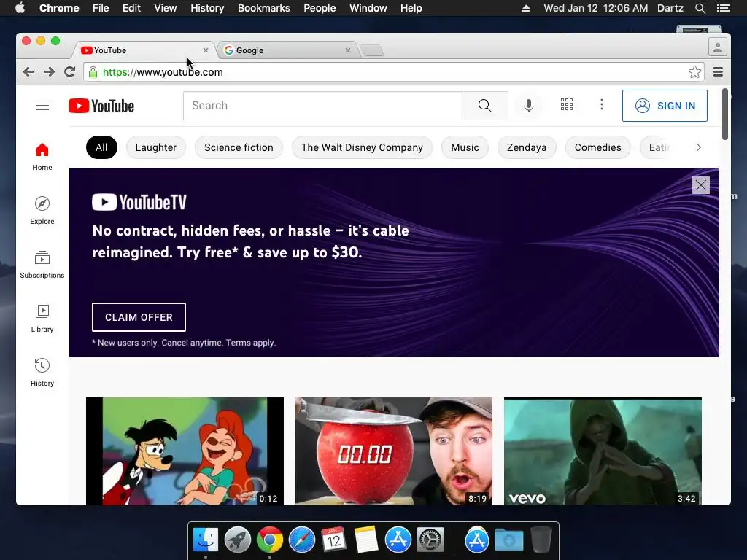Select the Zendaya filter chip
Viewport: 747px width, 560px height.
(527, 147)
